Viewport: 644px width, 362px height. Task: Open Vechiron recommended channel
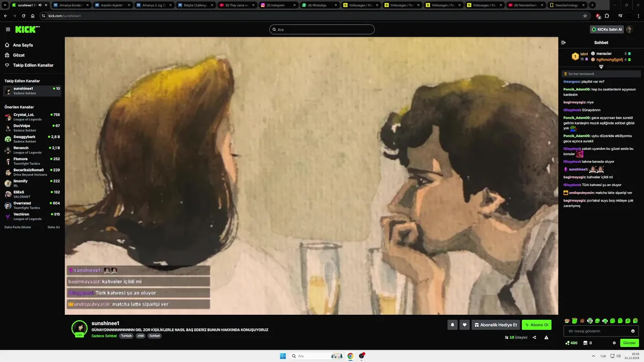tap(32, 216)
